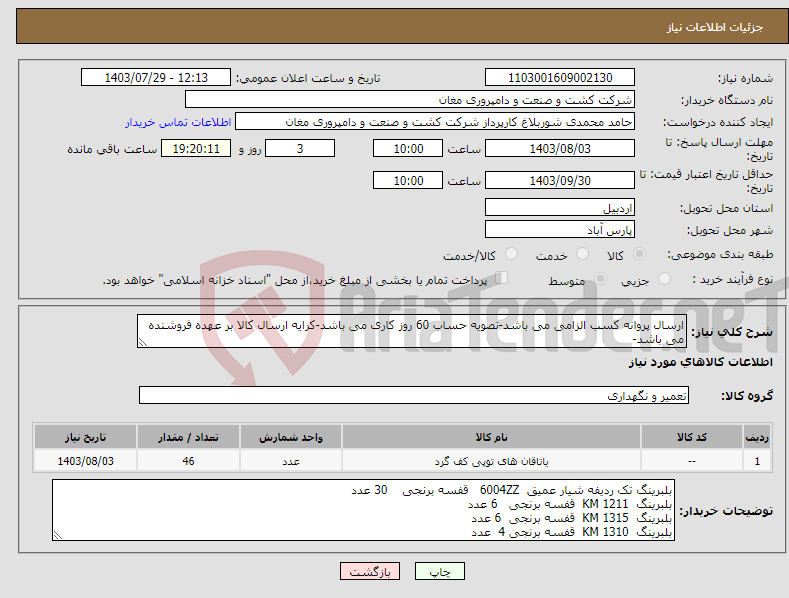This screenshot has width=789, height=598.
Task: Click the KM 1315 bearing line
Action: tap(572, 518)
